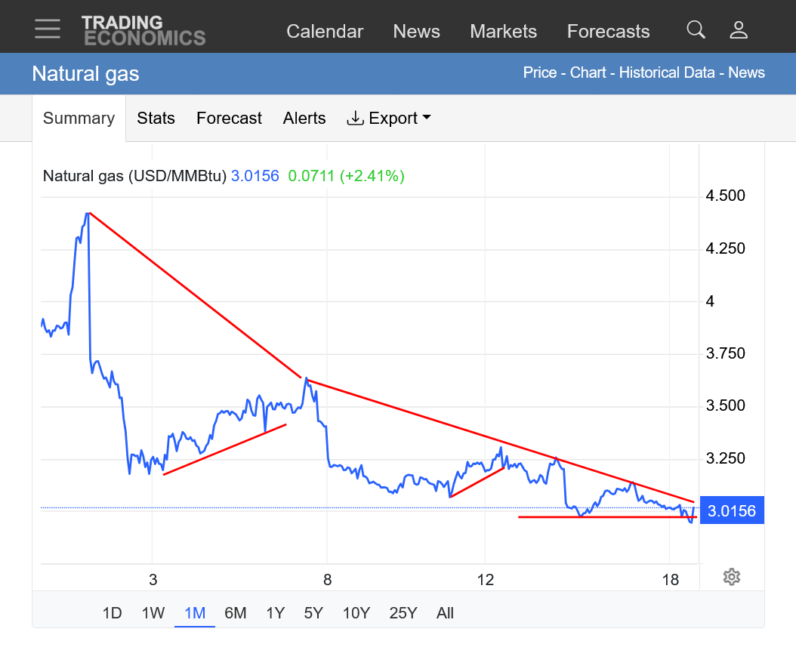Open chart settings gear icon
796x672 pixels.
click(731, 578)
